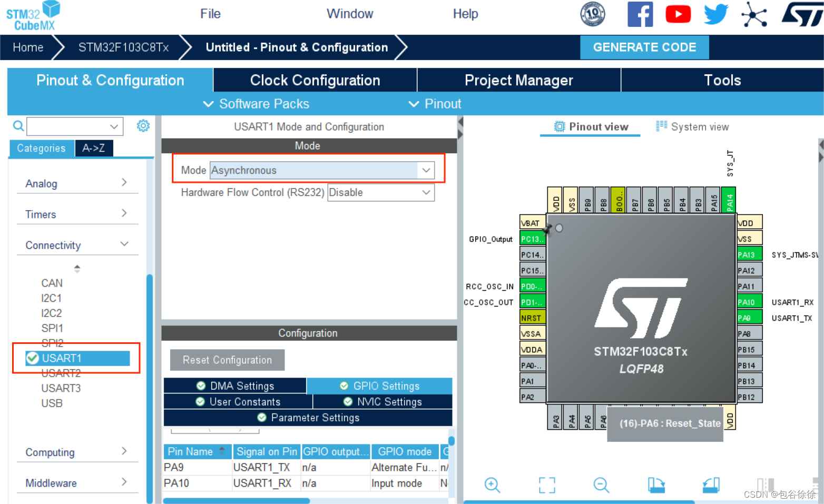Viewport: 824px width, 504px height.
Task: Click the search magnifier icon in the categories panel
Action: point(18,126)
